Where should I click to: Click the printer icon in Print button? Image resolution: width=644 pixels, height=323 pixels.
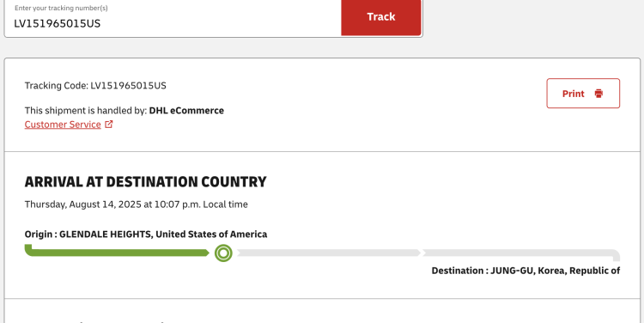[x=598, y=94]
